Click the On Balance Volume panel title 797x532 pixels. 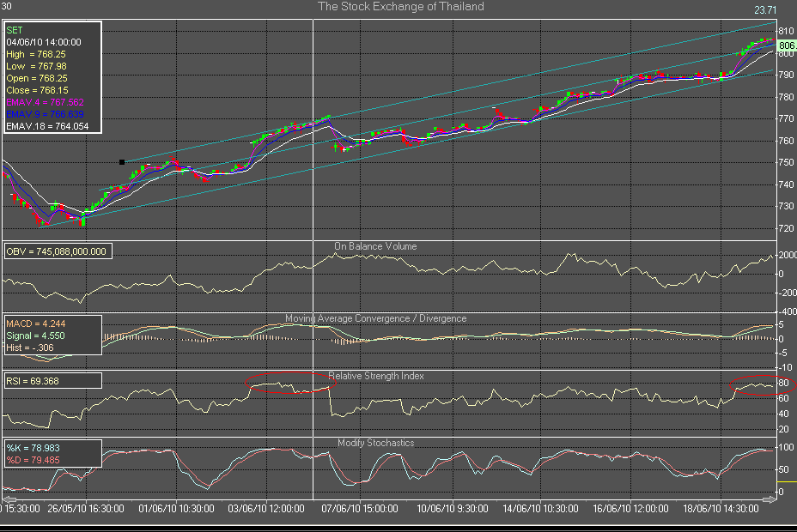pos(375,246)
